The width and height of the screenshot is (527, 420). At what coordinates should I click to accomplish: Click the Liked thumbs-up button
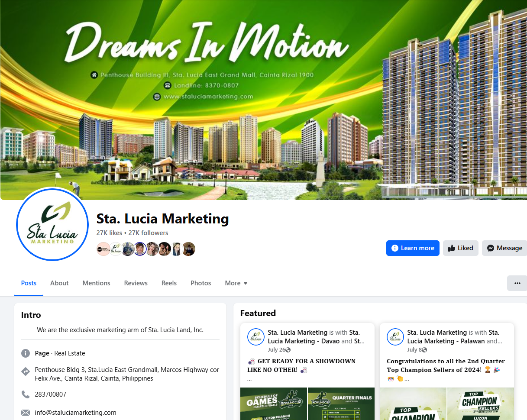(460, 248)
